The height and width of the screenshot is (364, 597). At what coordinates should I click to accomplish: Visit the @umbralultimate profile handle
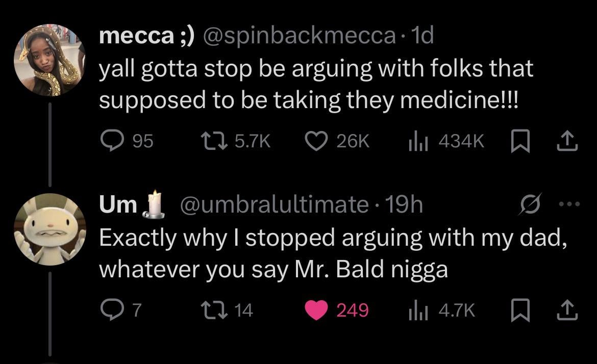click(x=276, y=205)
